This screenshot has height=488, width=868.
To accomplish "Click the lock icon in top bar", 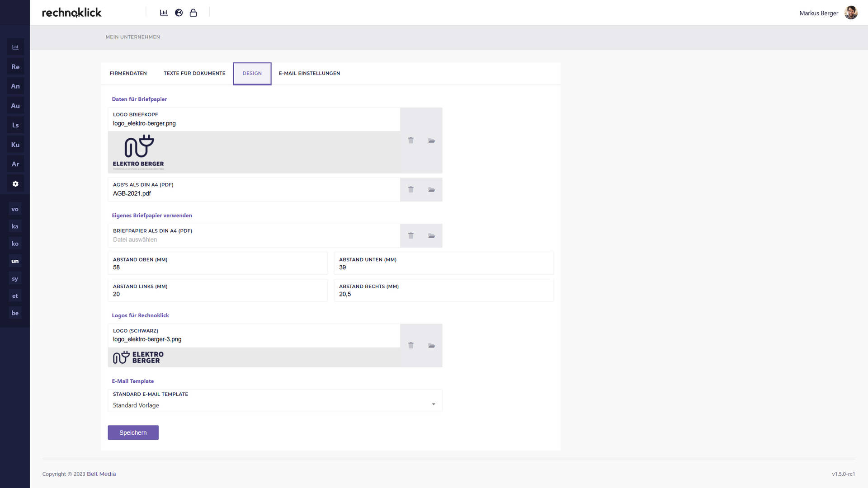I will 193,13.
